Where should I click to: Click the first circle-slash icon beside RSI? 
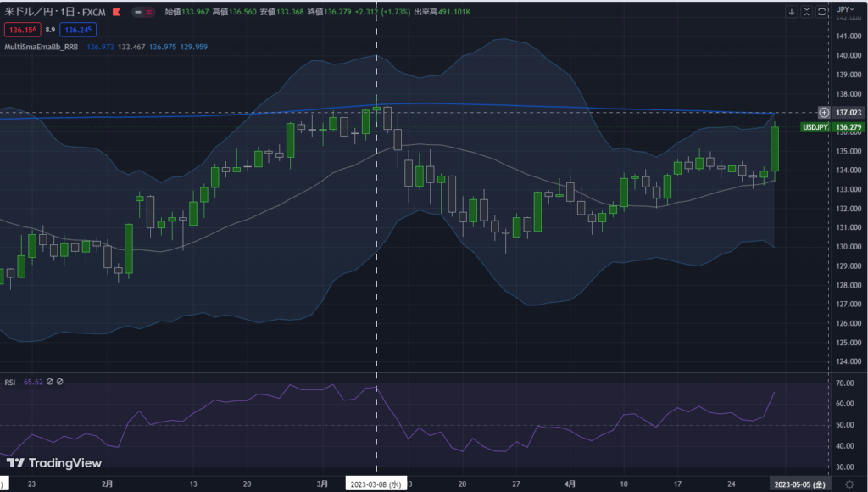pyautogui.click(x=50, y=382)
